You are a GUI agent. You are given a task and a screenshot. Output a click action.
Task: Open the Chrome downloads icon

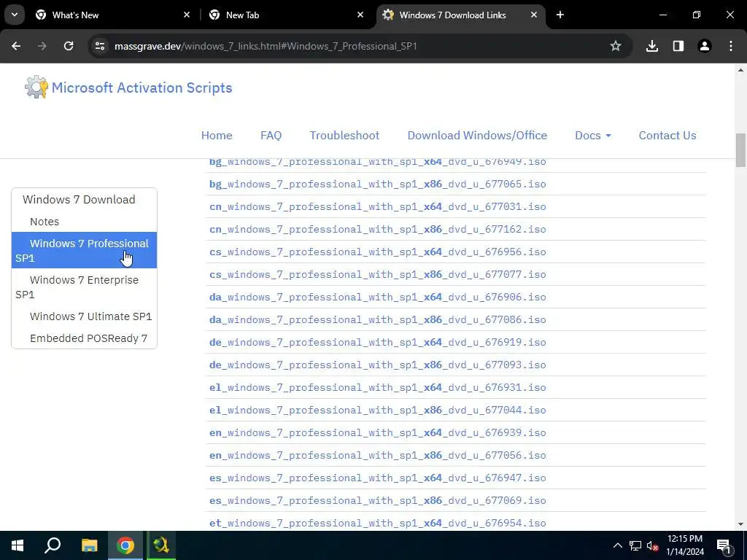(652, 46)
